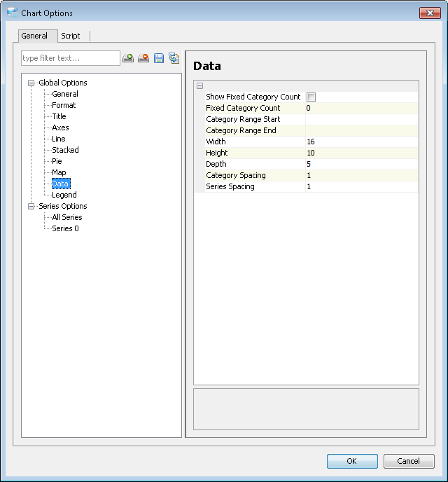This screenshot has width=448, height=482.
Task: Switch to the Script tab
Action: [71, 36]
